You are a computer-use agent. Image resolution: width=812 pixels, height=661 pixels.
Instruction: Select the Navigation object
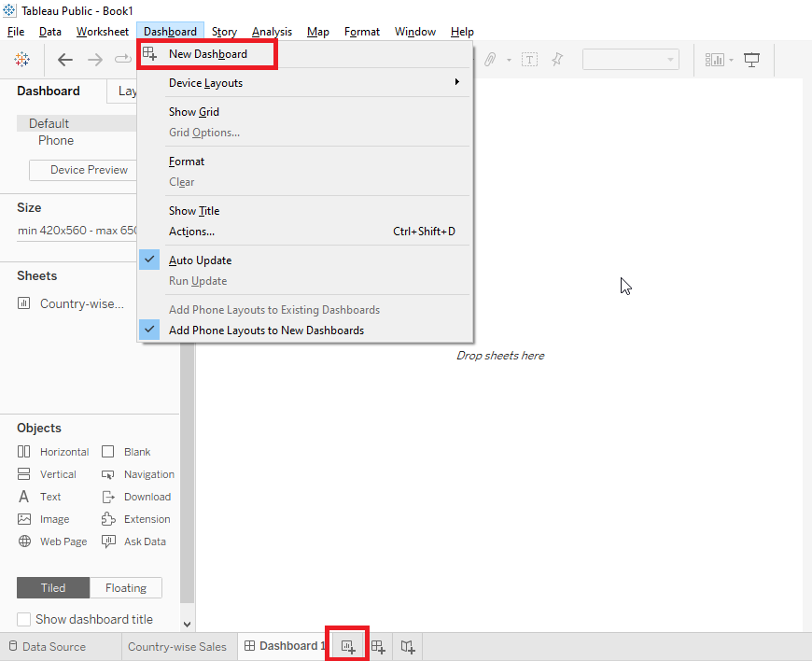[x=138, y=474]
